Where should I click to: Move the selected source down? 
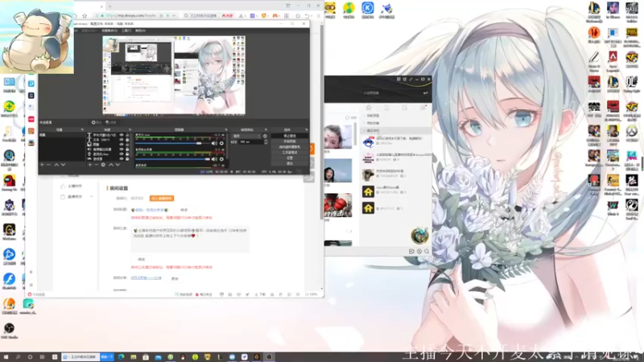click(118, 165)
